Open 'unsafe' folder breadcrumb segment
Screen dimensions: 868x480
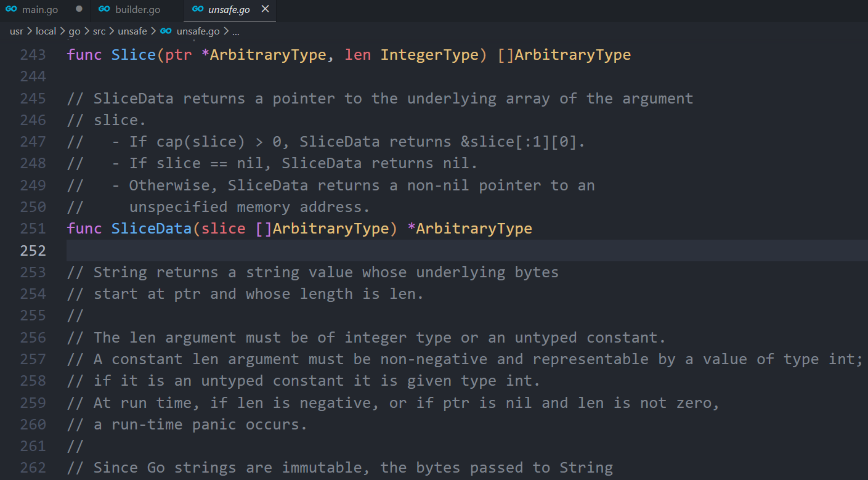click(x=132, y=31)
